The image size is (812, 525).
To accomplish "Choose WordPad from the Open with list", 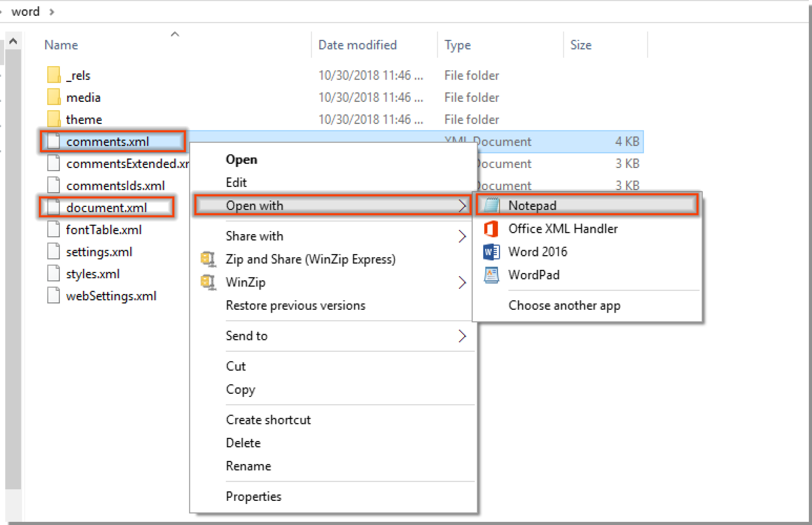I will (x=534, y=275).
